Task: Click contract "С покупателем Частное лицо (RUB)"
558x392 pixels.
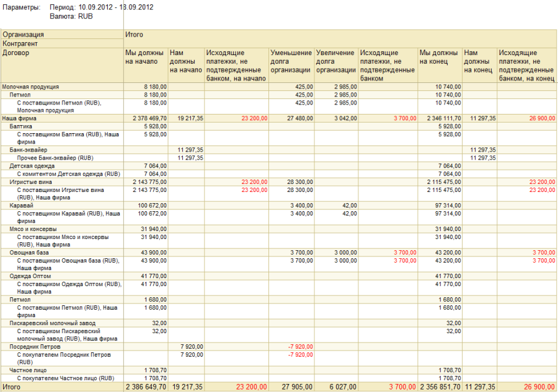Action: point(66,378)
